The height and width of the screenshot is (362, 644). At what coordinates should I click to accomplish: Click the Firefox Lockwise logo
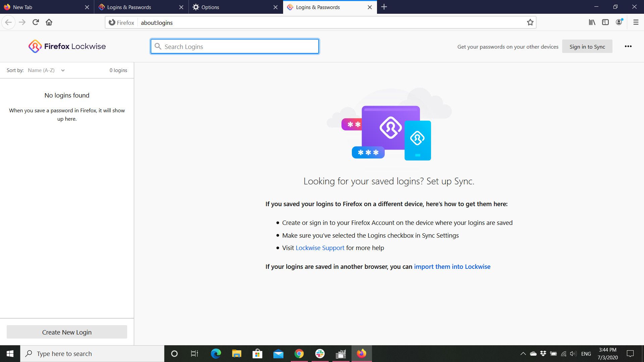click(67, 46)
